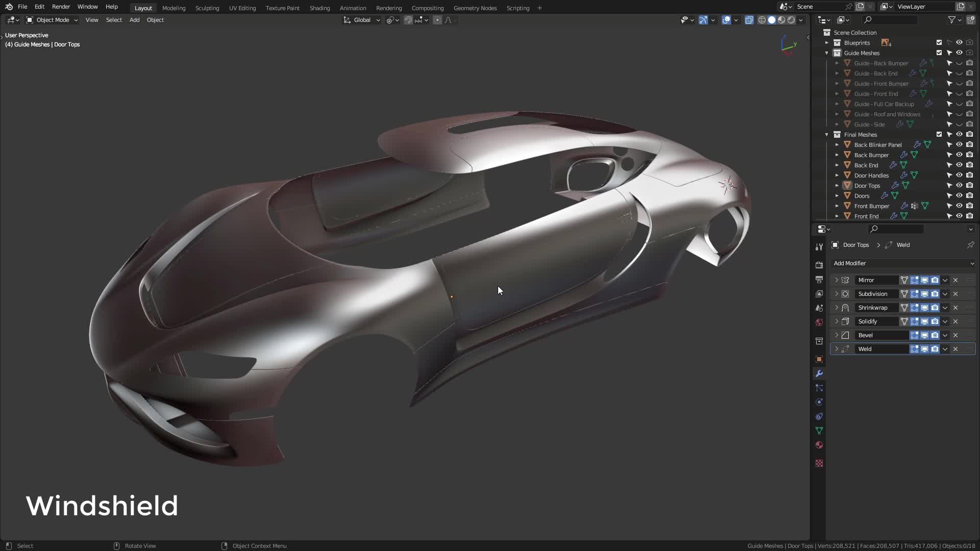This screenshot has width=980, height=551.
Task: Open the Material properties tab icon
Action: [x=819, y=445]
